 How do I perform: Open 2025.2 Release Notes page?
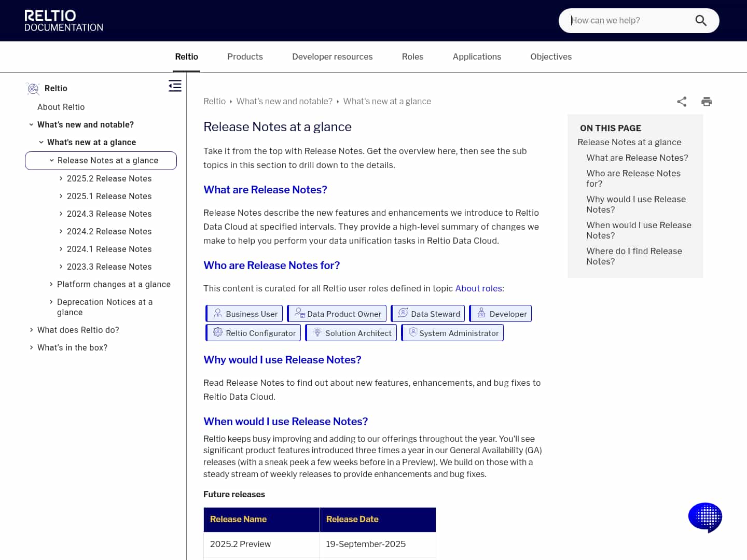109,178
